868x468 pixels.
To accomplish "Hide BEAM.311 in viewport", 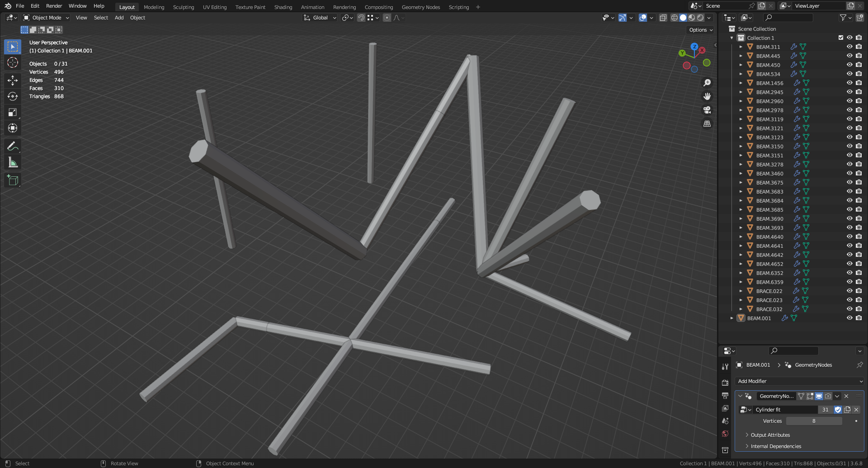I will 849,47.
